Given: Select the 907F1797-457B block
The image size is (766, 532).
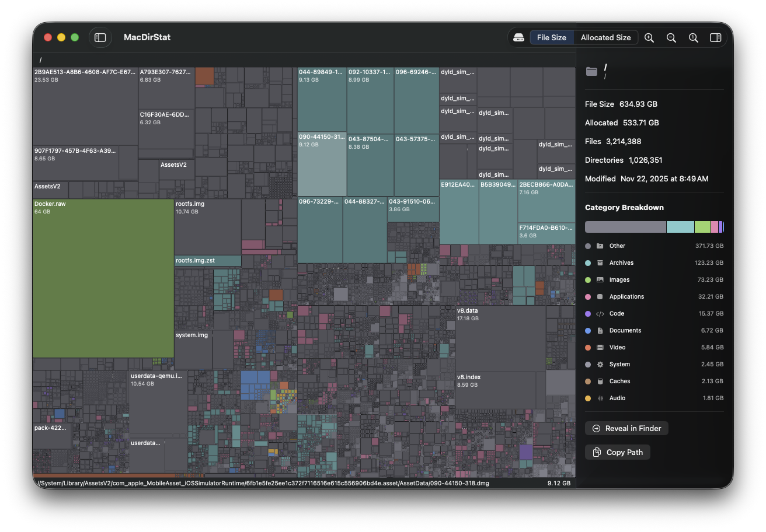Looking at the screenshot, I should click(x=76, y=163).
